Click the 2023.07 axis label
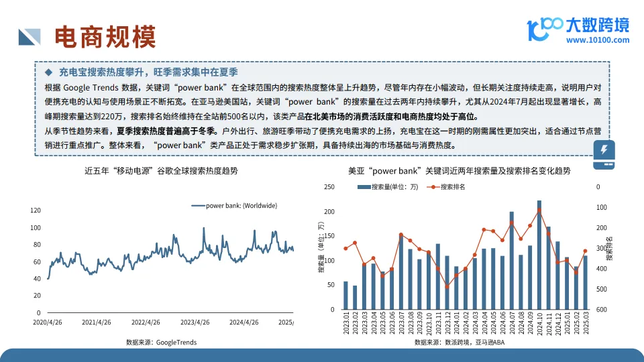 click(401, 323)
